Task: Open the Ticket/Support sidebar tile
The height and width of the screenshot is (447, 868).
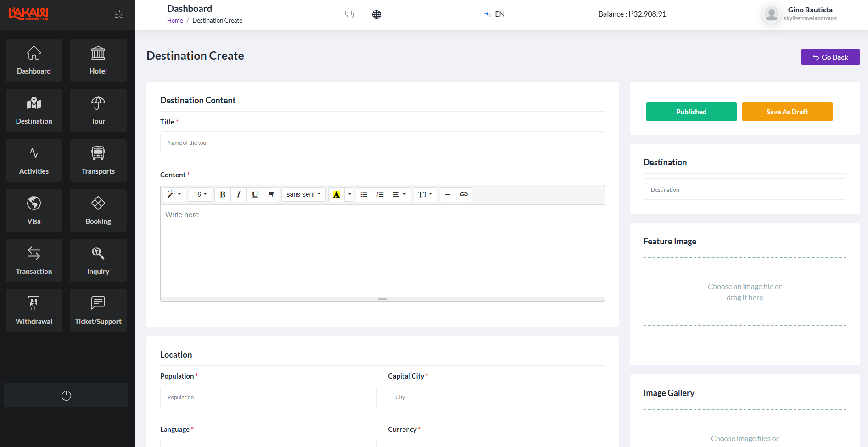Action: click(98, 311)
